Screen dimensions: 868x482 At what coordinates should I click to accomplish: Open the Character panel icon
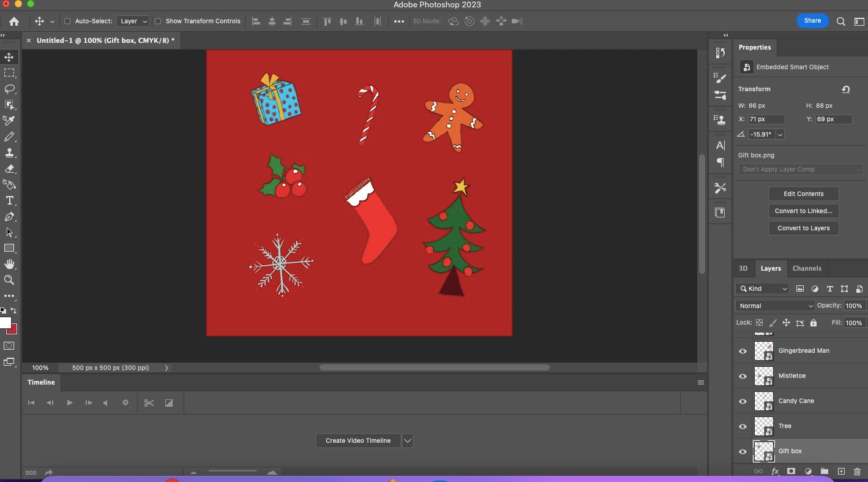tap(720, 146)
